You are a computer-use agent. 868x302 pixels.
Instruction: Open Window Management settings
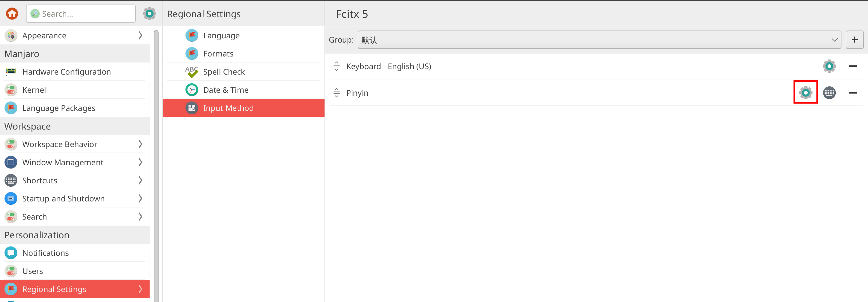[75, 162]
